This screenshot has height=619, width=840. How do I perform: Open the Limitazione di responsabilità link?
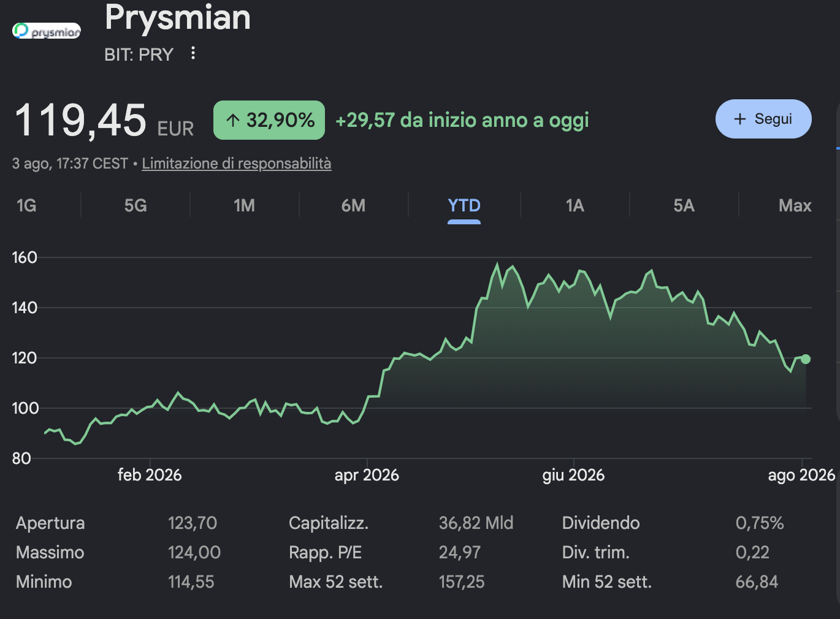[x=237, y=164]
